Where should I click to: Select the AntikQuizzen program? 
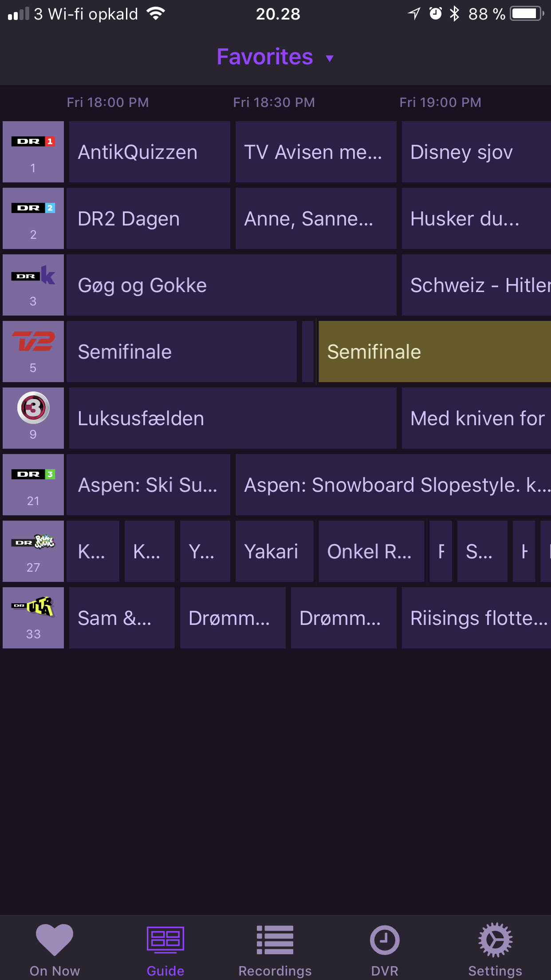click(x=149, y=152)
